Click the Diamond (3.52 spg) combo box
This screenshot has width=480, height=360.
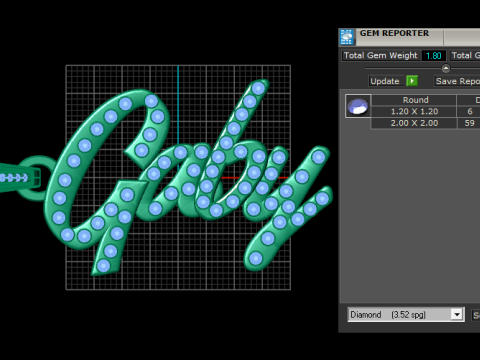point(406,314)
